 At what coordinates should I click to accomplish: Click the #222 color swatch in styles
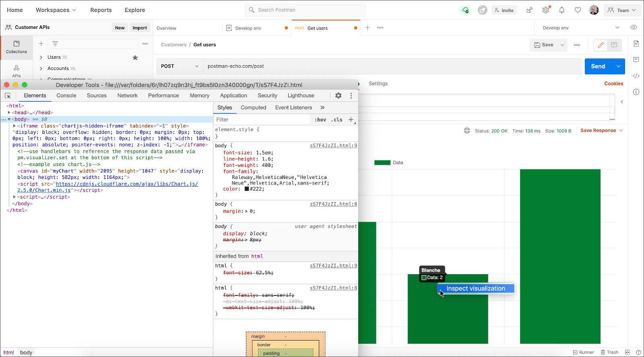click(x=247, y=189)
